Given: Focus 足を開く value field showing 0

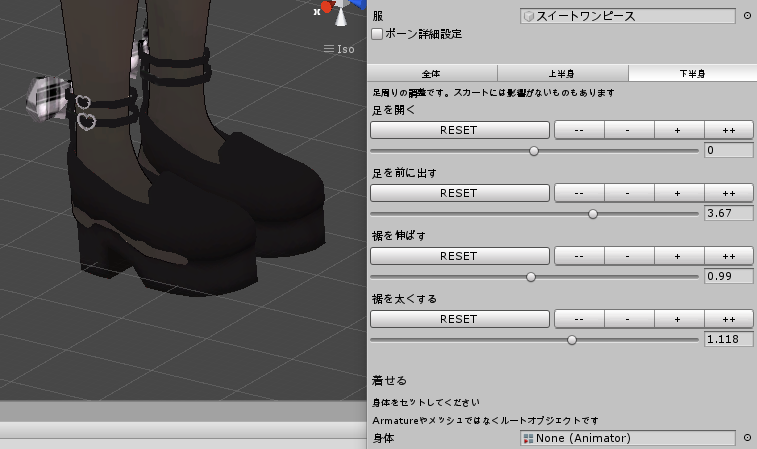Looking at the screenshot, I should tap(729, 150).
